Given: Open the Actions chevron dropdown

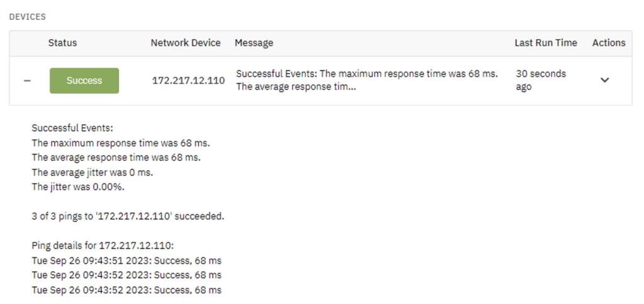Looking at the screenshot, I should point(604,80).
